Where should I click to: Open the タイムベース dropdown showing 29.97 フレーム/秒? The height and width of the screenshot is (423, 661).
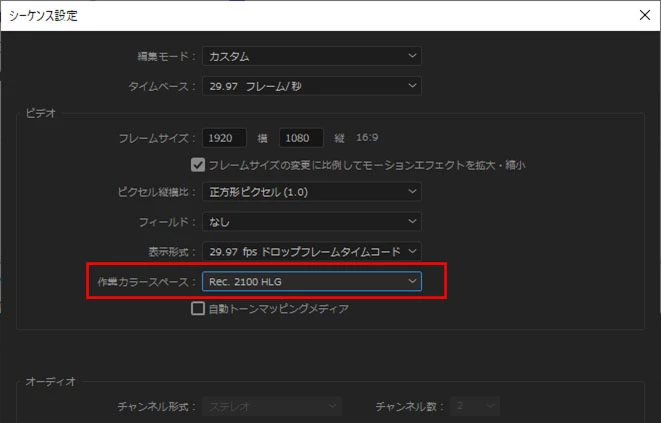pos(312,86)
